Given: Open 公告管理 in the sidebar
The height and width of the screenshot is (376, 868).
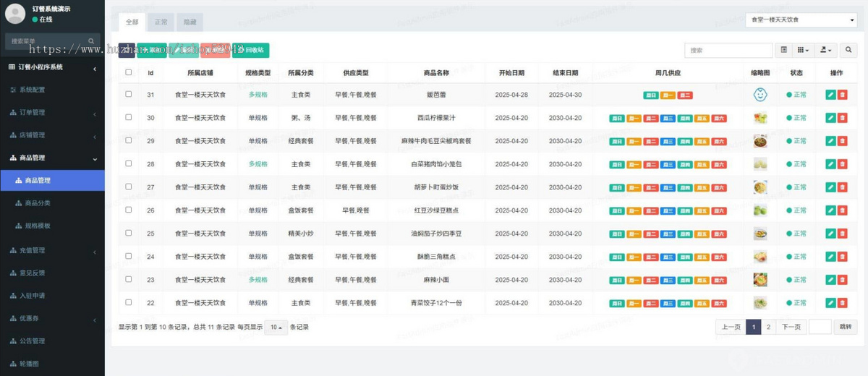Looking at the screenshot, I should click(x=52, y=341).
